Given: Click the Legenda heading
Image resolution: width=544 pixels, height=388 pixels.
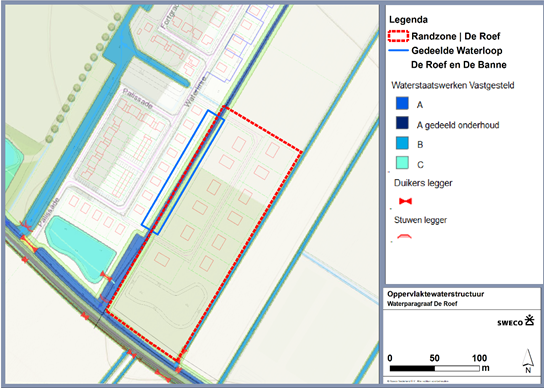Looking at the screenshot, I should (408, 20).
